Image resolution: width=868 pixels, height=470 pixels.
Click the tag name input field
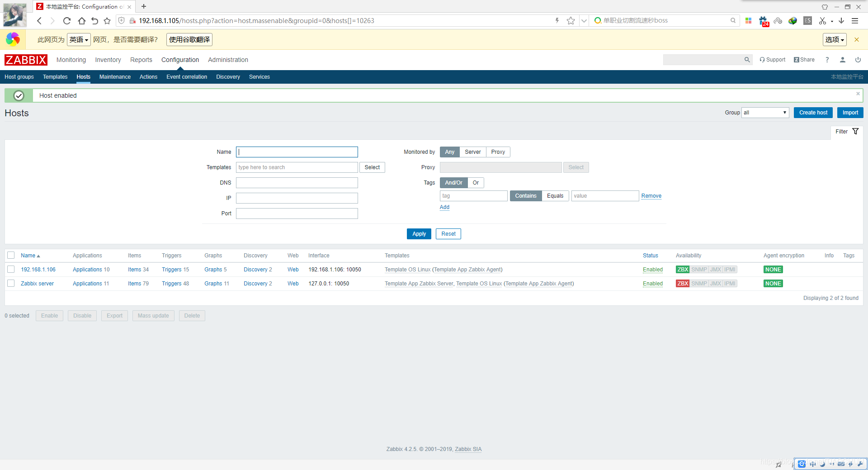coord(474,196)
